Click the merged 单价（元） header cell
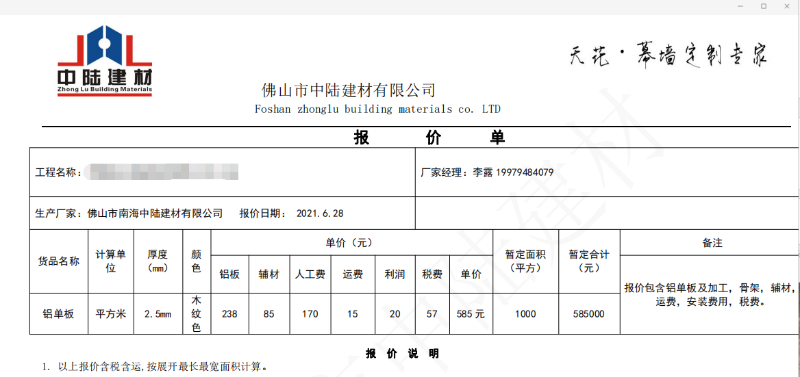This screenshot has height=377, width=800. (x=352, y=243)
